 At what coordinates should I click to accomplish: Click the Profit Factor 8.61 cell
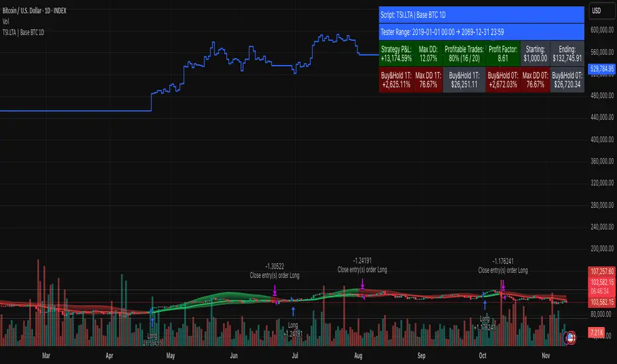503,54
